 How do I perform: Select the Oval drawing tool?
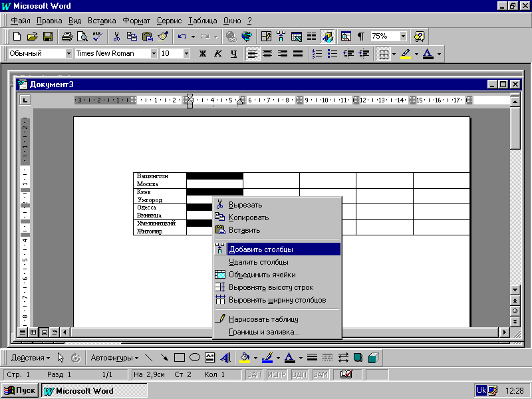194,358
